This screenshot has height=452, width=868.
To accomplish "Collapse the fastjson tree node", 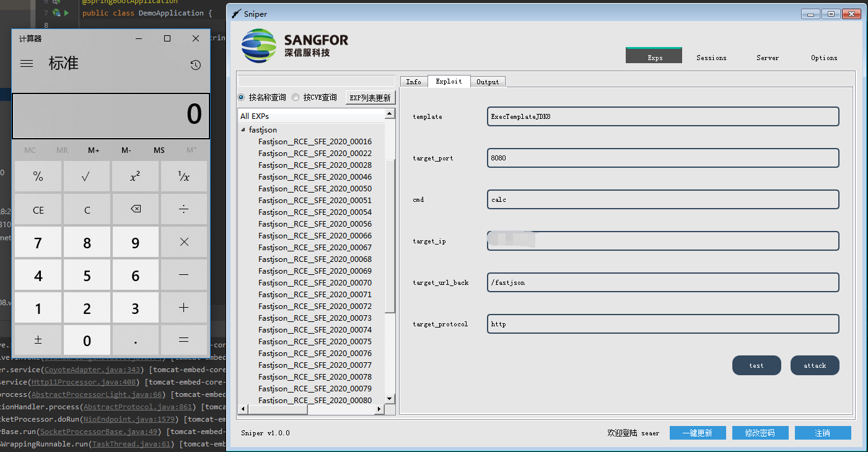I will coord(243,130).
